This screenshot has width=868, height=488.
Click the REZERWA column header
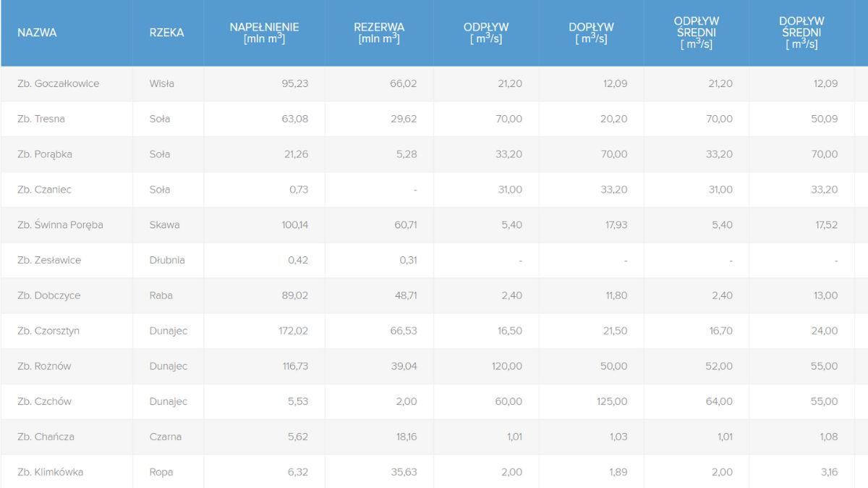click(379, 33)
